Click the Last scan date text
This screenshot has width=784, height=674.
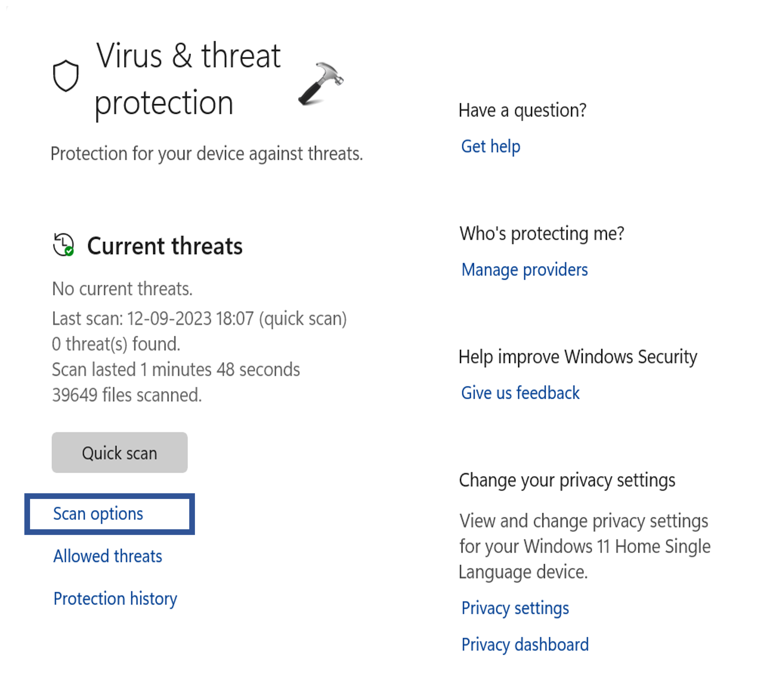[x=199, y=319]
